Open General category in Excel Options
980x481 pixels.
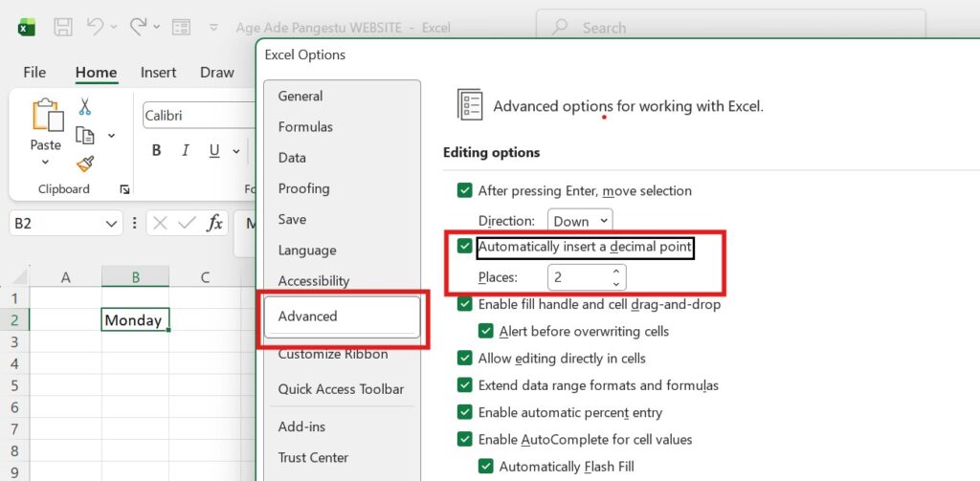click(301, 97)
